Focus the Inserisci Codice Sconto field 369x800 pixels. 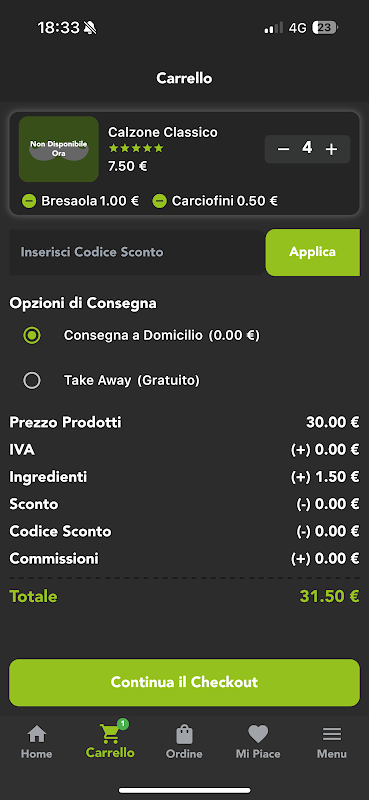(137, 253)
